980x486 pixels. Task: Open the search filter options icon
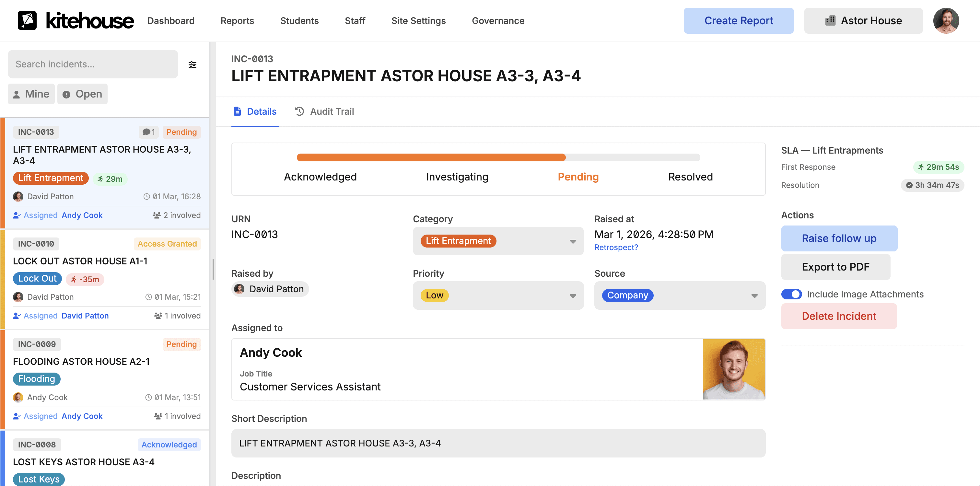click(193, 64)
